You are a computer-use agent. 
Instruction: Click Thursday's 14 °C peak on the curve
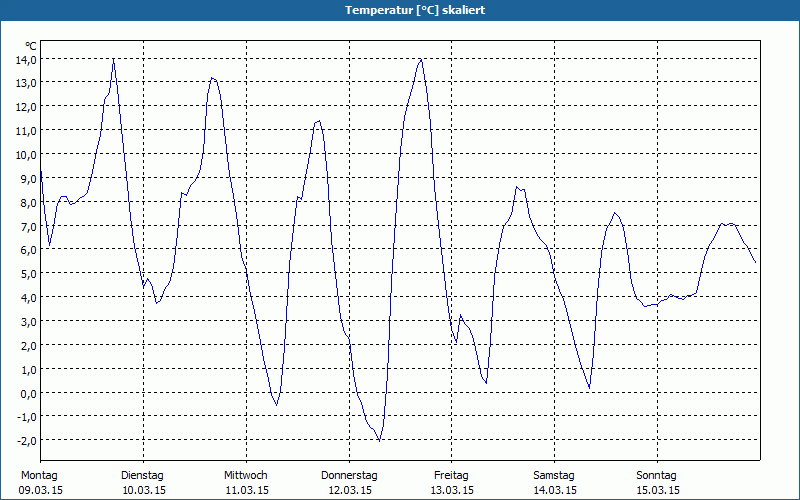tap(421, 59)
